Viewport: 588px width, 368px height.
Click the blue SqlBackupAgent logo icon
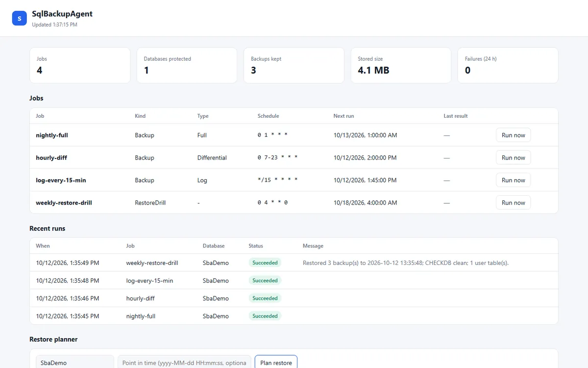coord(19,18)
